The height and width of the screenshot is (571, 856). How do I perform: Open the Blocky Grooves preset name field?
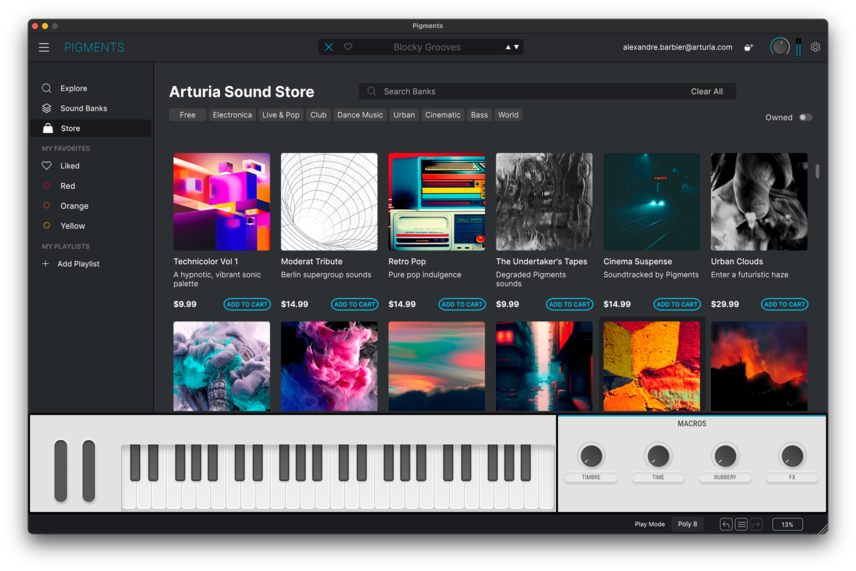(427, 47)
